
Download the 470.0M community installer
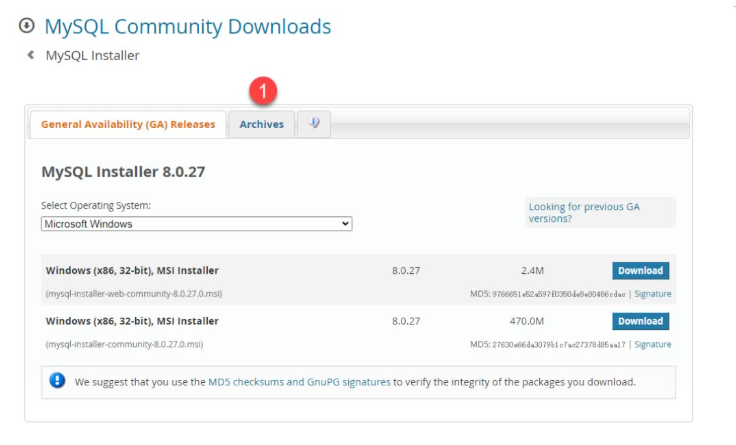tap(640, 321)
